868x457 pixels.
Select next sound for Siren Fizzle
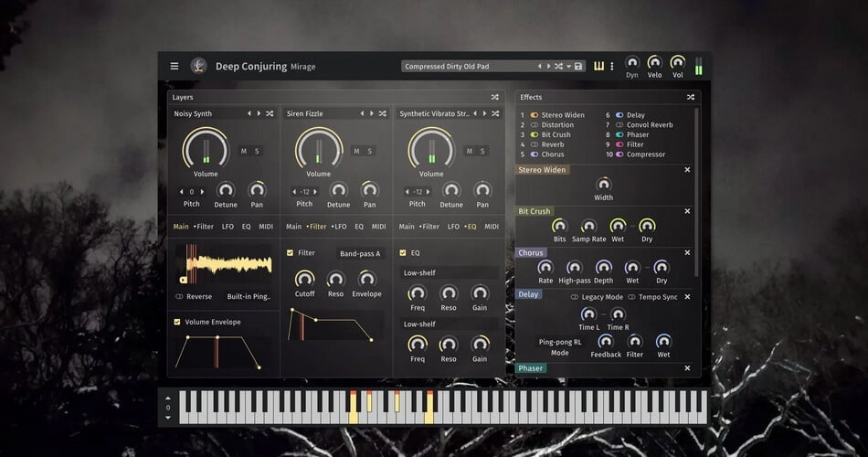372,113
